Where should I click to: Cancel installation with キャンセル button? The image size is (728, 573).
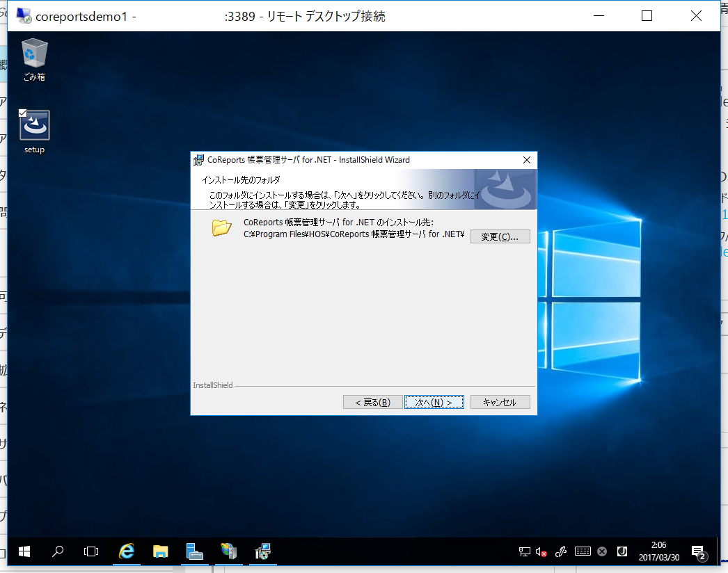500,402
